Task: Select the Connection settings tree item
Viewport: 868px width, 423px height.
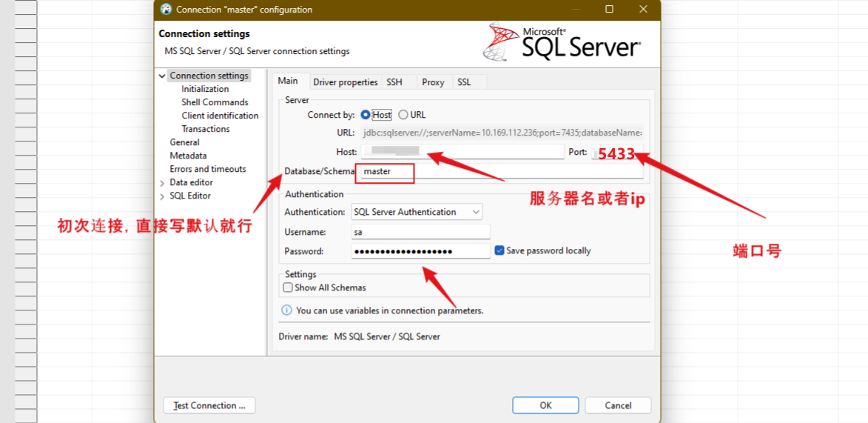Action: pyautogui.click(x=209, y=76)
